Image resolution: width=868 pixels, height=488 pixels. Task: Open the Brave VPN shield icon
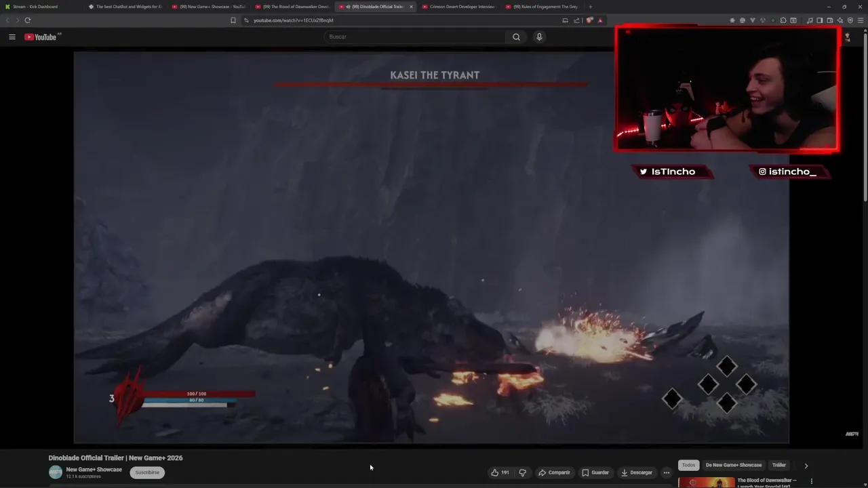850,20
